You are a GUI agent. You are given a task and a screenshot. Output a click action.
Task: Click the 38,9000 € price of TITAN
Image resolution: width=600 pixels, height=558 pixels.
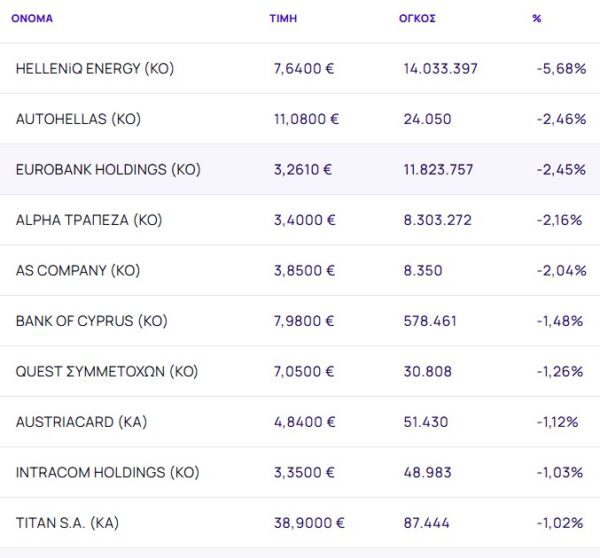pos(309,523)
